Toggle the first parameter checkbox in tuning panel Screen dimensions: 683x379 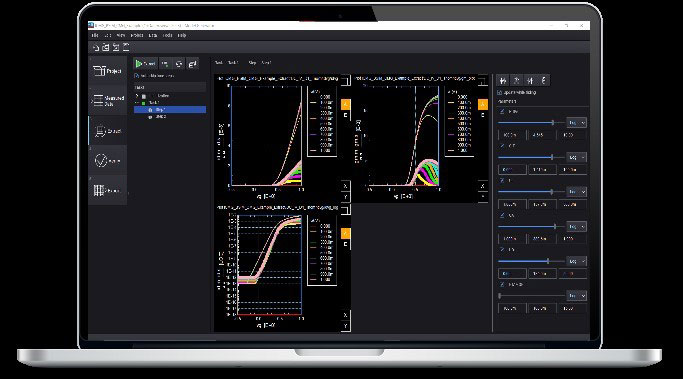coord(502,112)
